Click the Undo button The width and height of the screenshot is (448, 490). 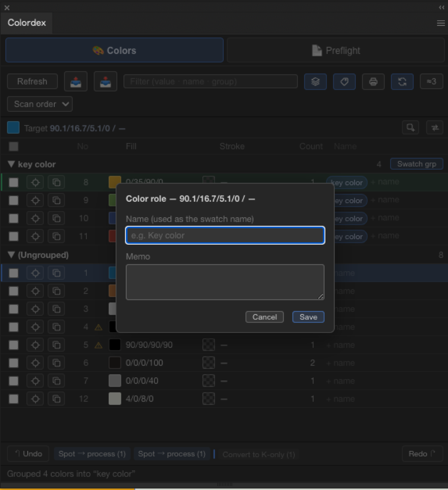point(28,454)
